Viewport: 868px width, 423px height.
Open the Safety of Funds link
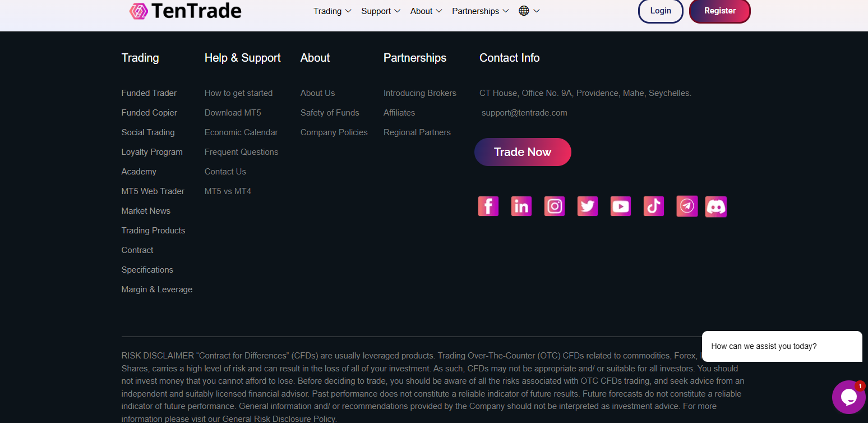(330, 113)
